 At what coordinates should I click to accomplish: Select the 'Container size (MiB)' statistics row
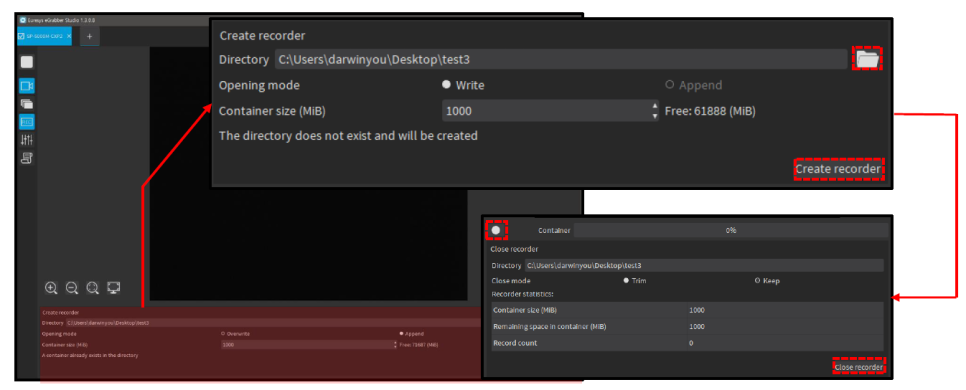click(687, 310)
